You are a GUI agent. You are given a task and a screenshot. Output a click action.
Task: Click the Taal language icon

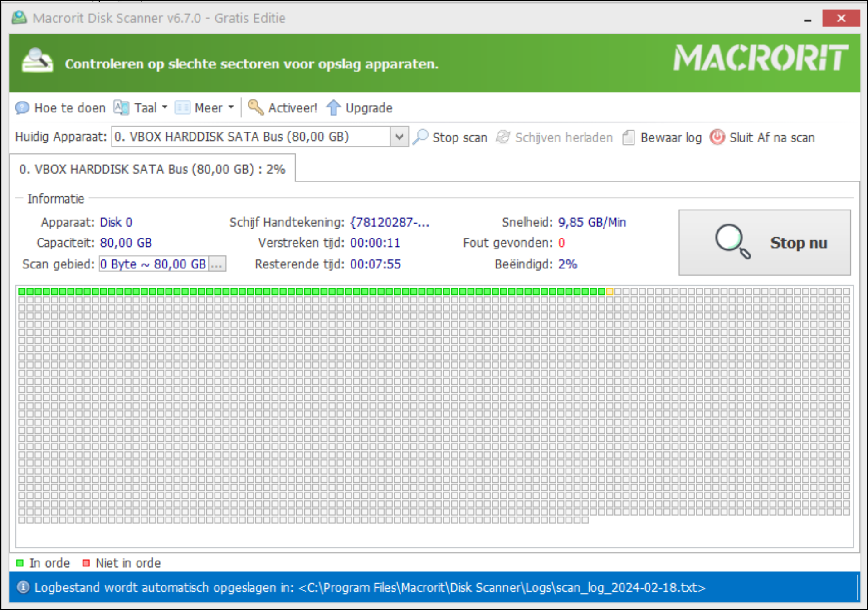[x=121, y=108]
